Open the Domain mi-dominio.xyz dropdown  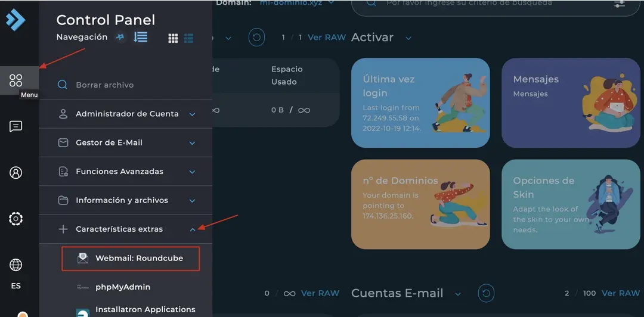[297, 3]
